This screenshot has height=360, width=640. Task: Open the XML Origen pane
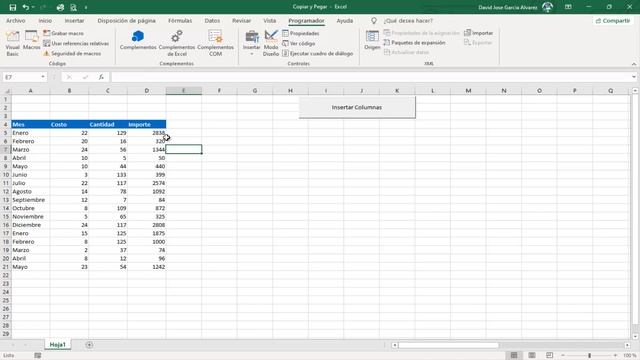(x=372, y=40)
